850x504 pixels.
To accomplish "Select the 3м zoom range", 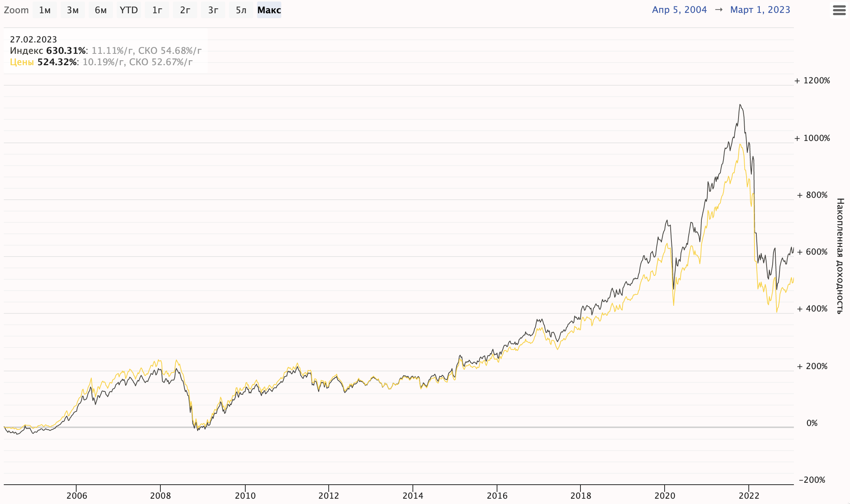I will click(x=73, y=10).
